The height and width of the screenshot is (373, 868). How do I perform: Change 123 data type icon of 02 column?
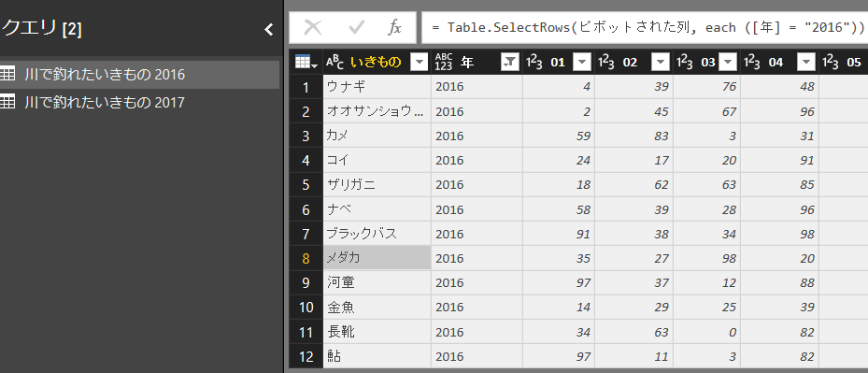605,63
